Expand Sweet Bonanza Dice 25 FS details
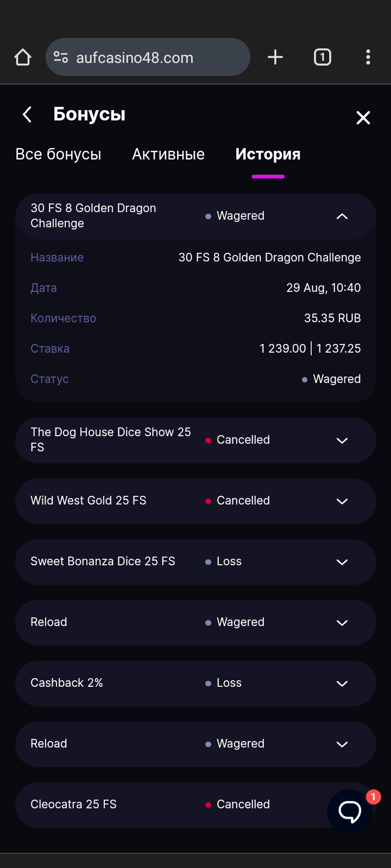391x868 pixels. tap(342, 562)
